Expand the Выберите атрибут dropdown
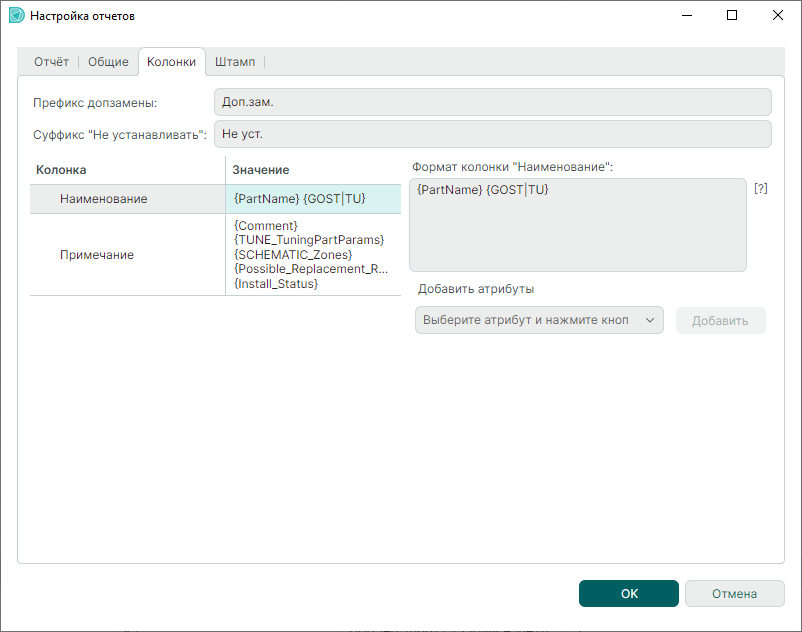The image size is (802, 632). tap(539, 320)
